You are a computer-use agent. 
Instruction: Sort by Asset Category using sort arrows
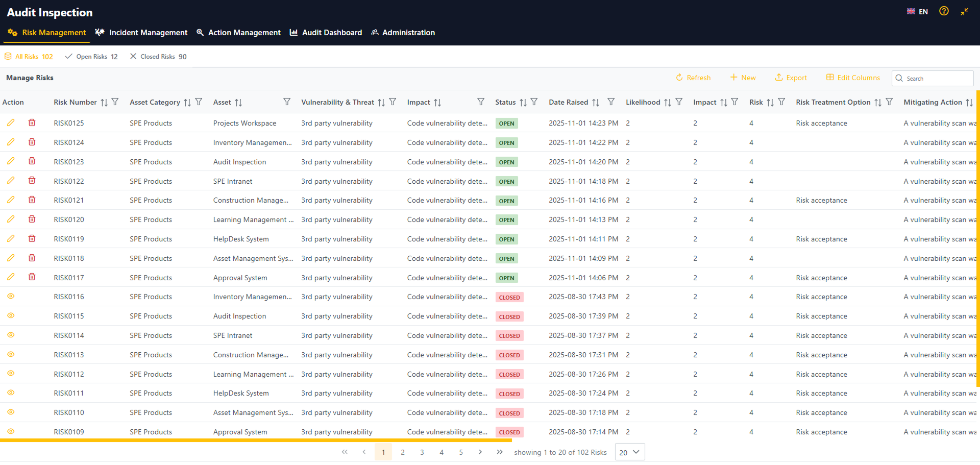point(187,103)
